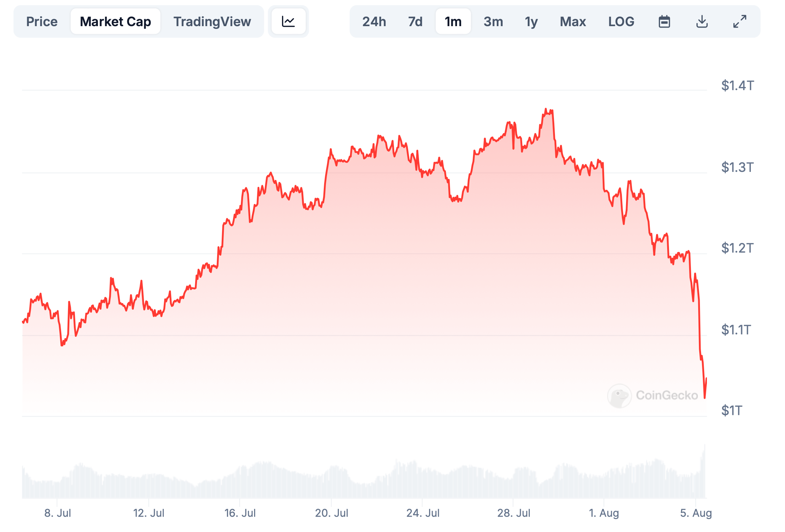This screenshot has height=532, width=785.
Task: Expand chart to fullscreen
Action: click(739, 22)
